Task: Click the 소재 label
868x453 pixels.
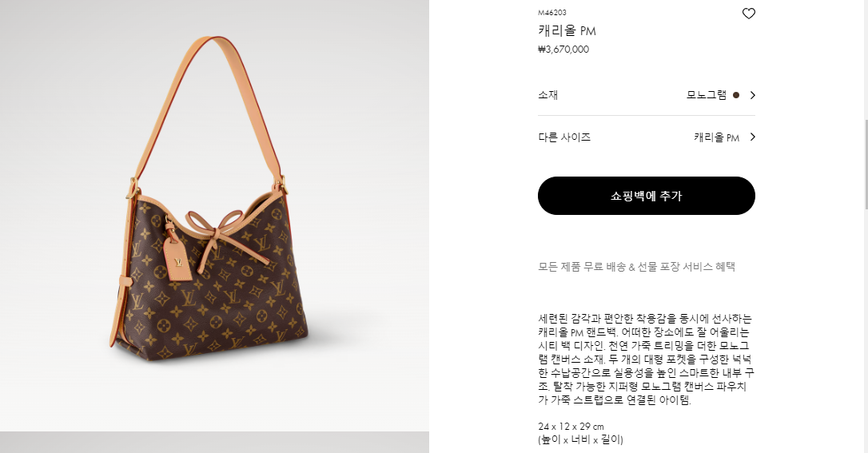Action: pos(547,95)
